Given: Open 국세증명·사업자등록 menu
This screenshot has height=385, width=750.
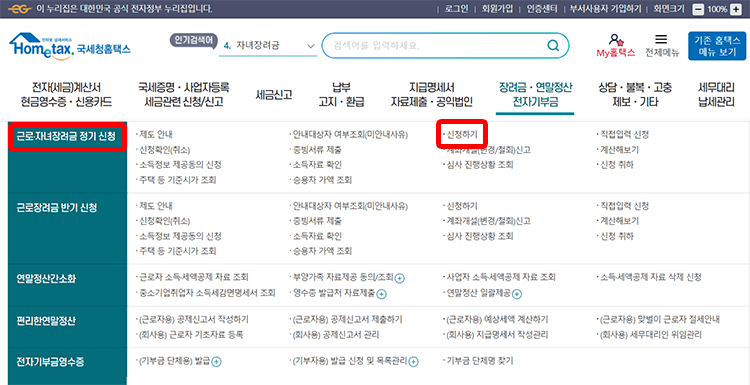Looking at the screenshot, I should click(184, 95).
